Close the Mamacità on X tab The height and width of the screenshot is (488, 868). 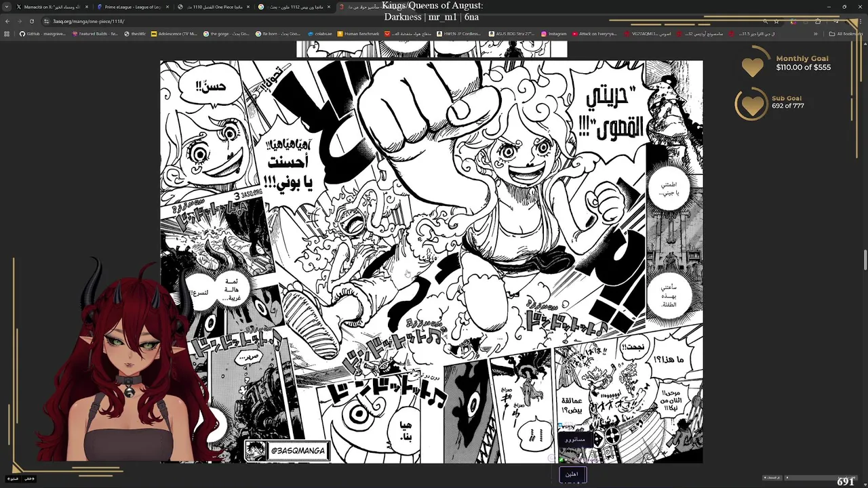(x=86, y=7)
